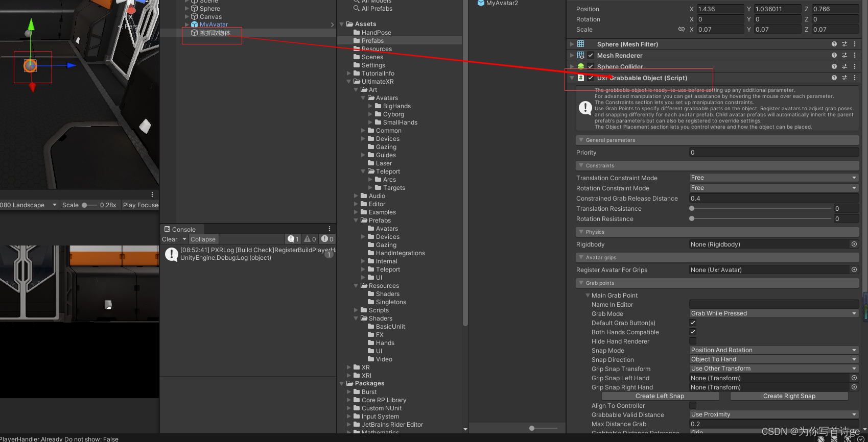Expand the MyAvatar object in Hierarchy
Screen dimensions: 868x442
coord(186,24)
